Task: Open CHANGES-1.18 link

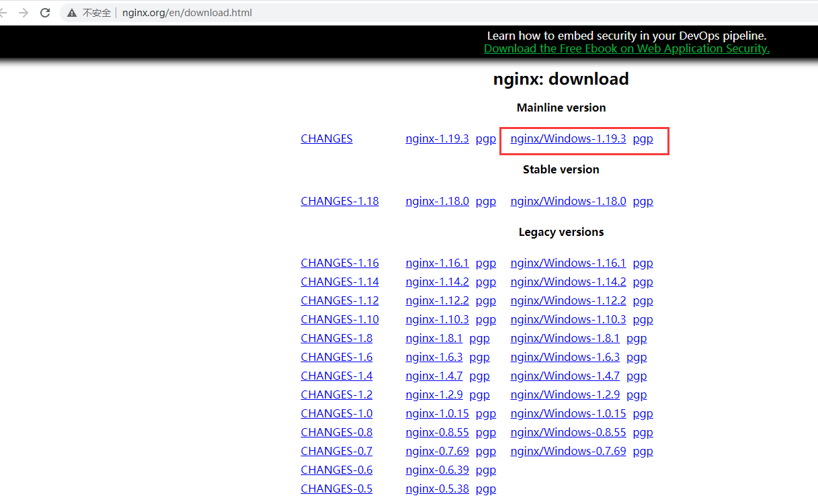Action: coord(339,201)
